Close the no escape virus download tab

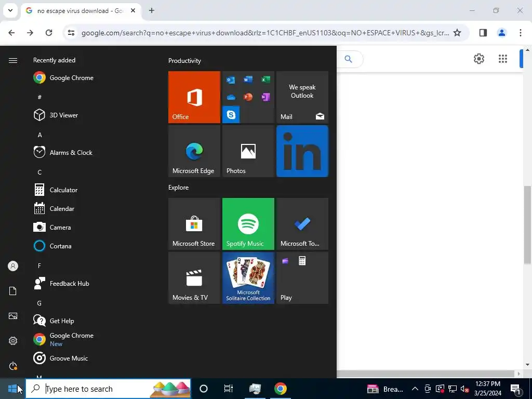(133, 10)
